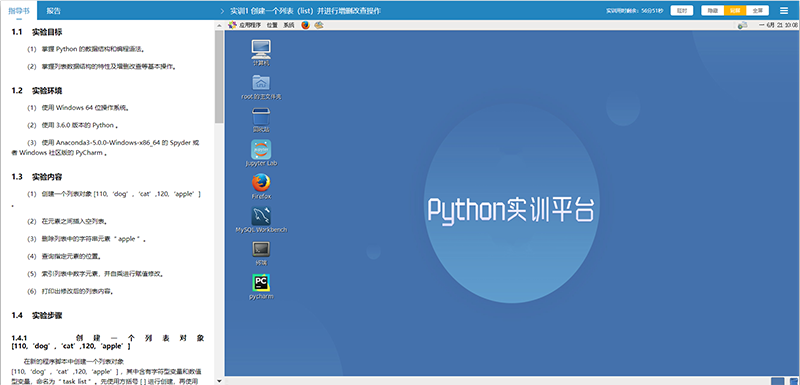Click the line 使用 3.6.0 版本的 Python
The image size is (800, 385).
[x=73, y=125]
